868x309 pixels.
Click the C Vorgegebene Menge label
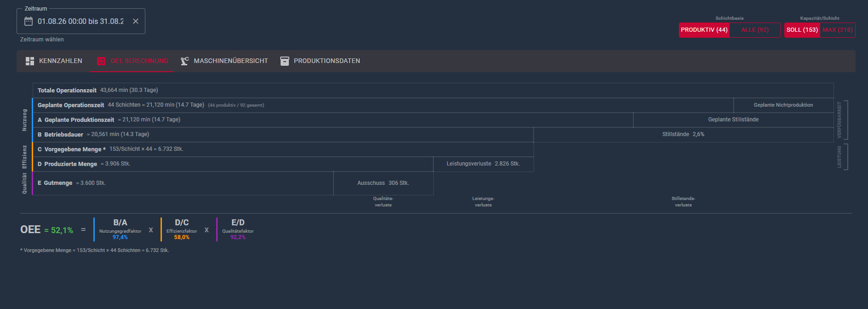(x=72, y=149)
